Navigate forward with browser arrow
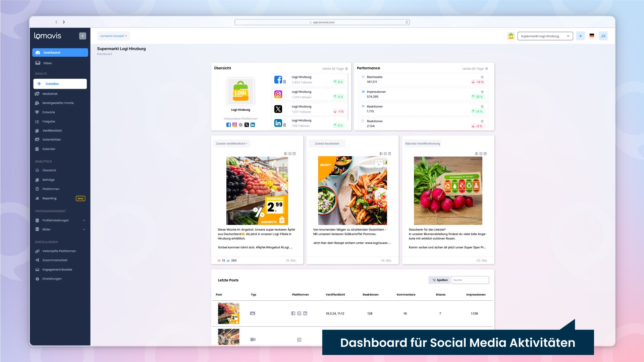644x362 pixels. point(64,22)
